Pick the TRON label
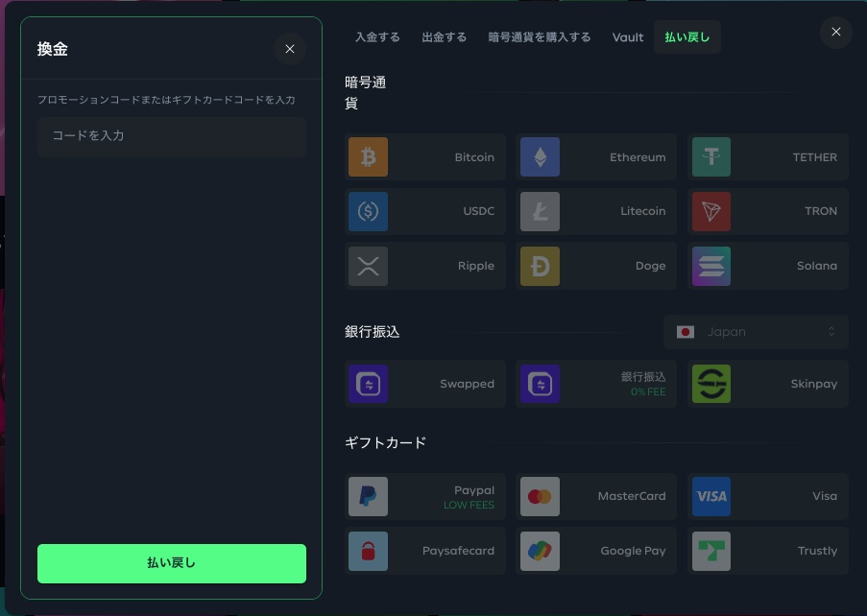The height and width of the screenshot is (616, 867). (821, 211)
